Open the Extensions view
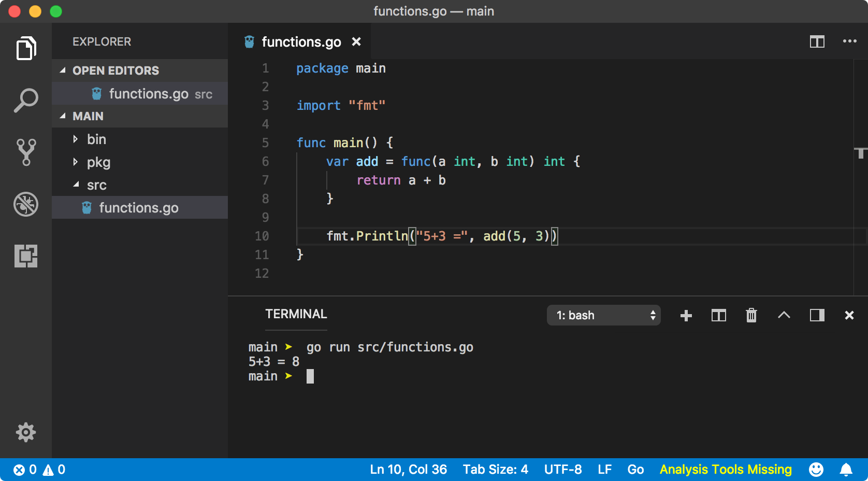Image resolution: width=868 pixels, height=481 pixels. [26, 256]
